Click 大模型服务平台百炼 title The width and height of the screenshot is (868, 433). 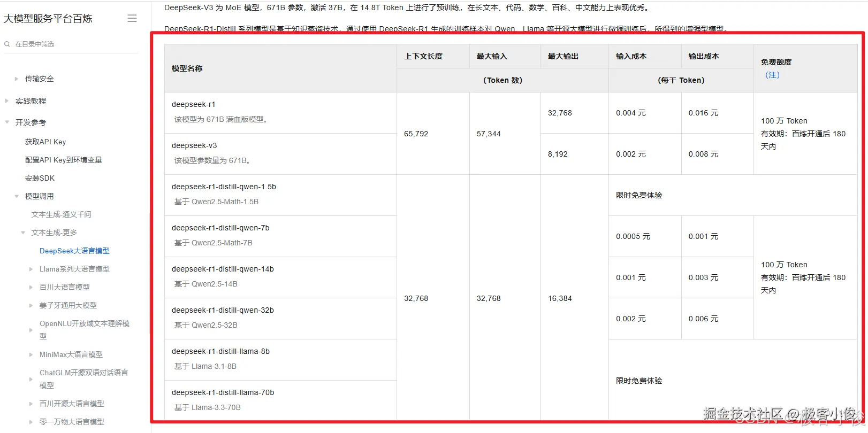pos(48,19)
